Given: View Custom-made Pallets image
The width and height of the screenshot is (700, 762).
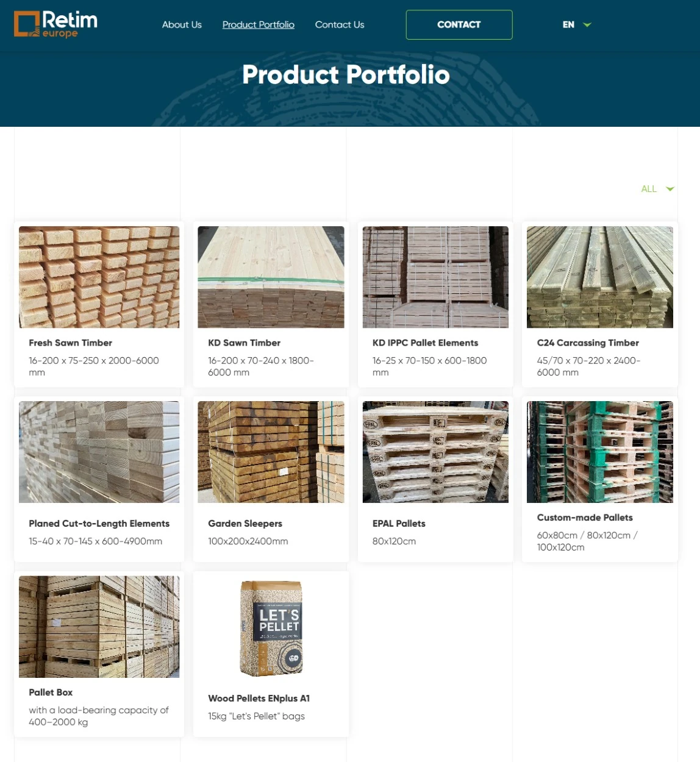Looking at the screenshot, I should coord(600,452).
